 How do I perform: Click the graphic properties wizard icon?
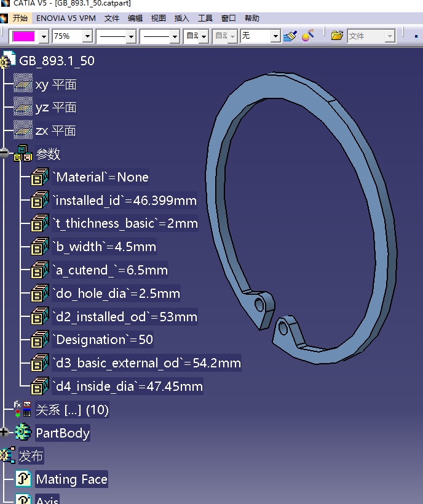click(307, 35)
